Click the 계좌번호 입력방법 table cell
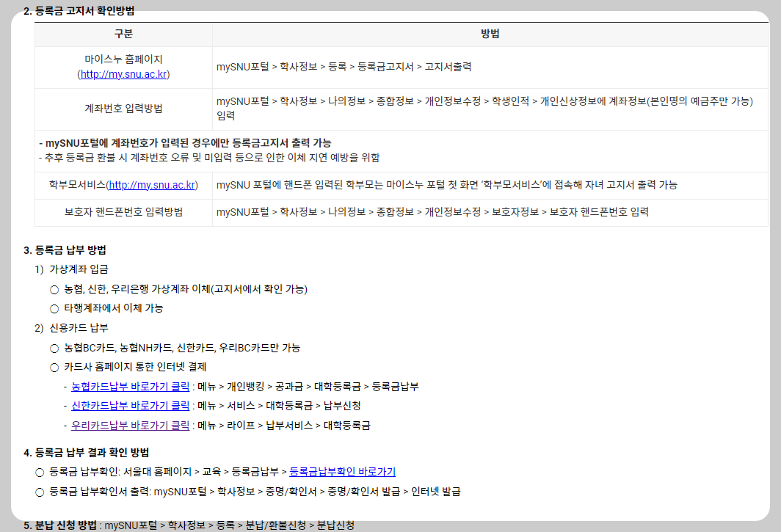This screenshot has height=532, width=781. (122, 106)
